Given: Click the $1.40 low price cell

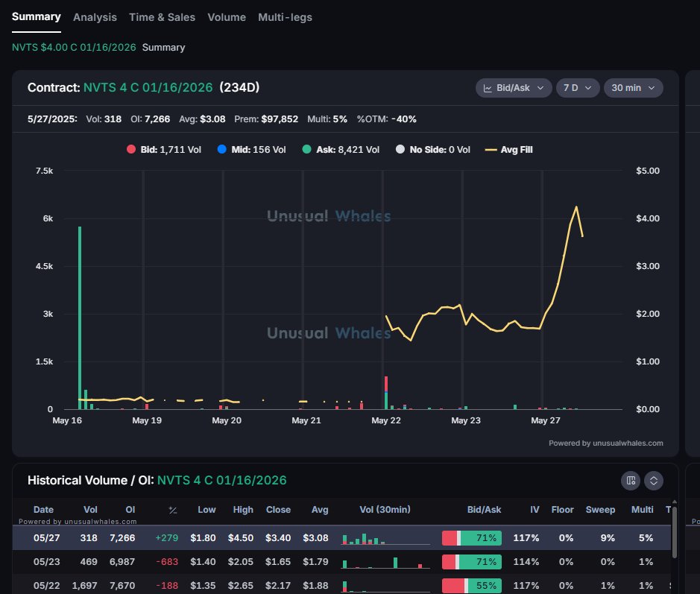Looking at the screenshot, I should coord(203,562).
